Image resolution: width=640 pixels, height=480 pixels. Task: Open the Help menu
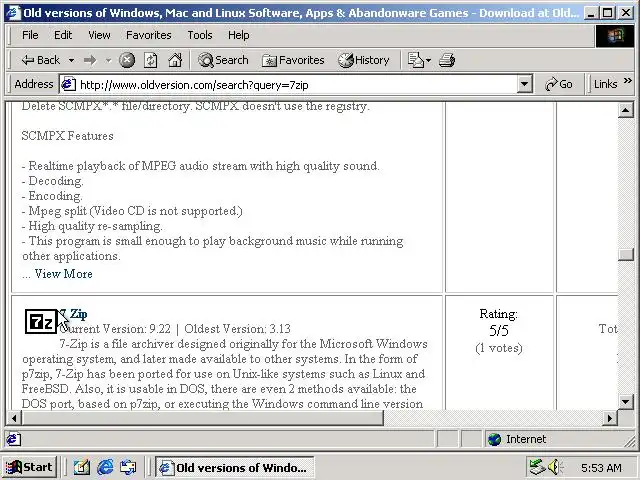[238, 35]
